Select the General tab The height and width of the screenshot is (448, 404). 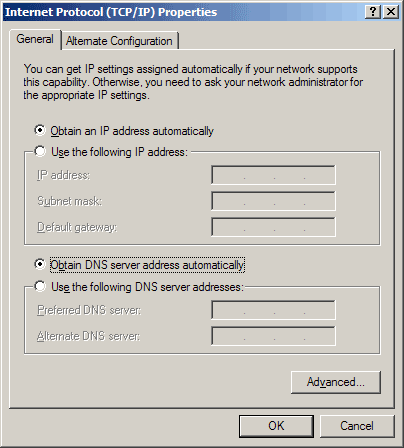35,39
